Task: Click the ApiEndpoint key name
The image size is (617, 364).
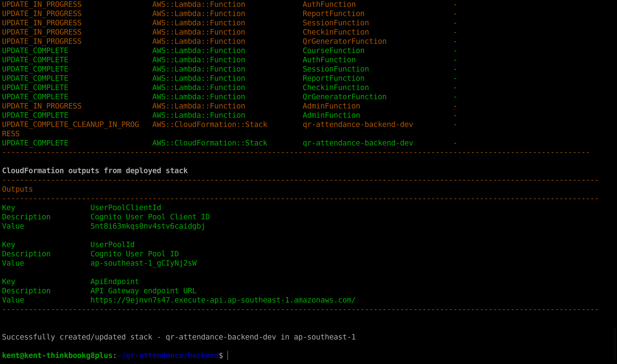Action: pyautogui.click(x=115, y=282)
